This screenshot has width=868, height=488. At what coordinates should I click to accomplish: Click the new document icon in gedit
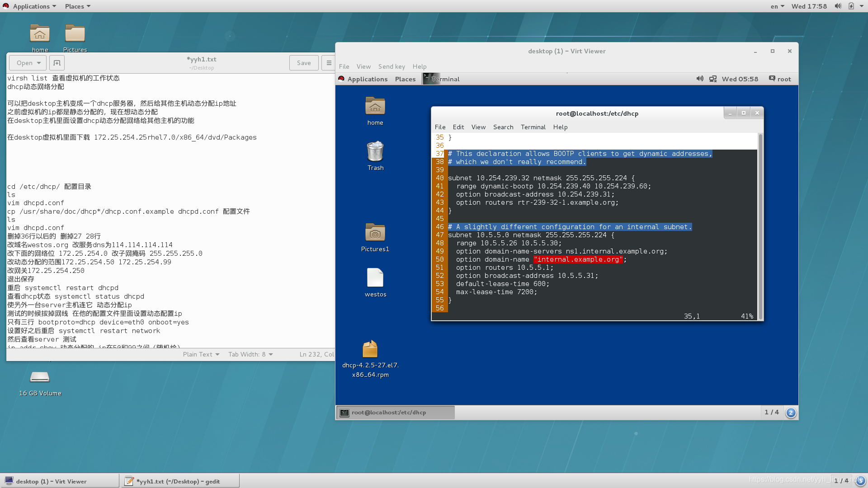[x=57, y=63]
